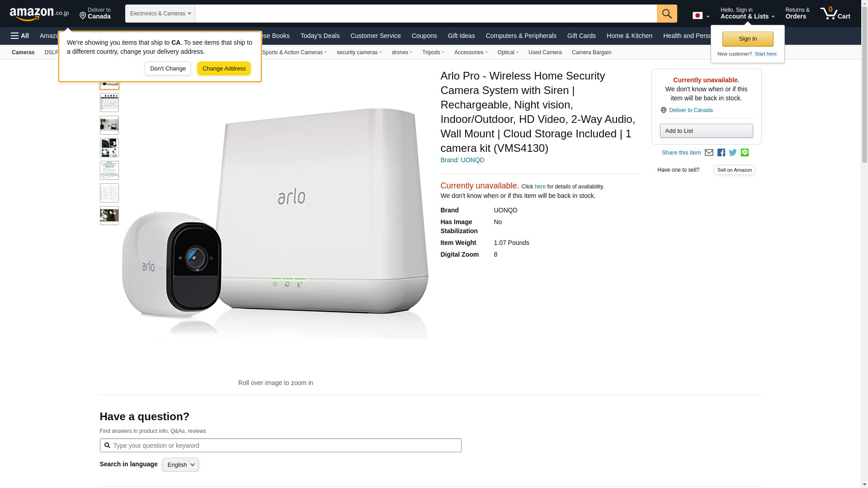Go to Amazon.co.jp home logo
The height and width of the screenshot is (488, 868).
point(39,14)
